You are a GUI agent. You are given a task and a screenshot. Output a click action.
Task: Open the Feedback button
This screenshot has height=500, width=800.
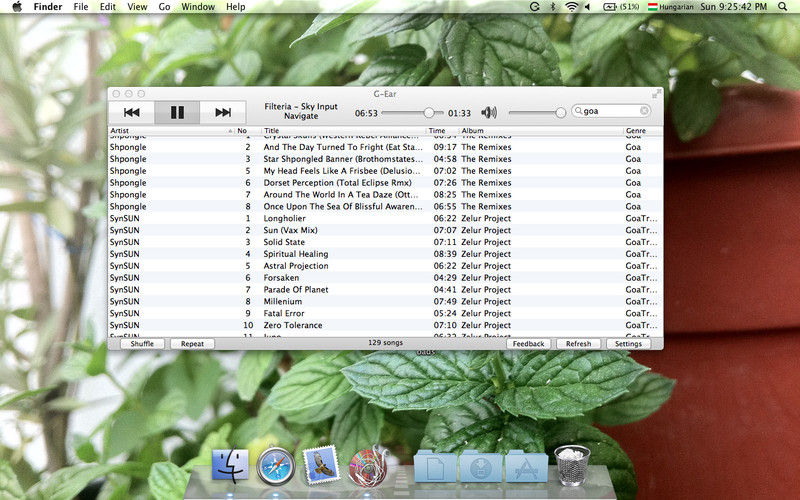tap(529, 344)
